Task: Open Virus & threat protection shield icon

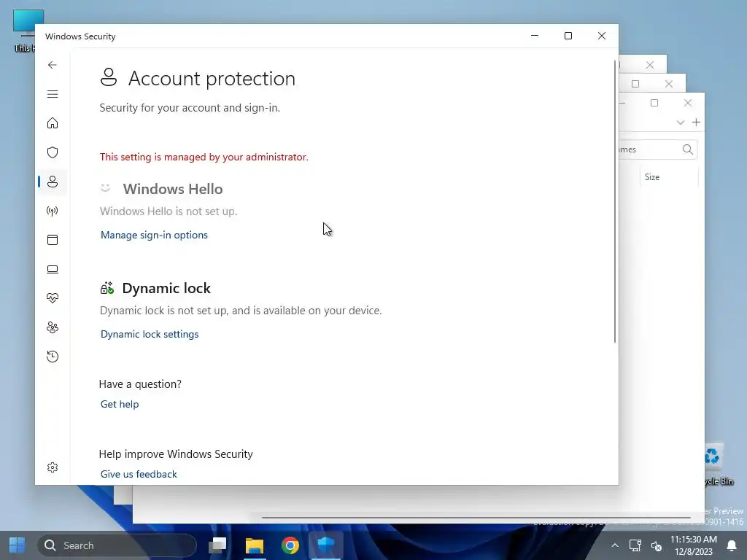Action: [53, 152]
